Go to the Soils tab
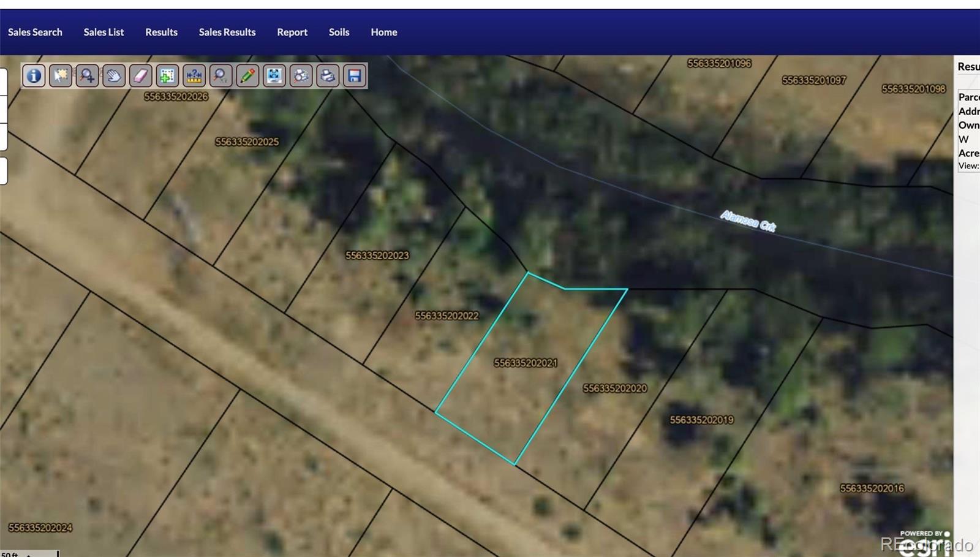Viewport: 980px width, 557px height. click(x=339, y=32)
